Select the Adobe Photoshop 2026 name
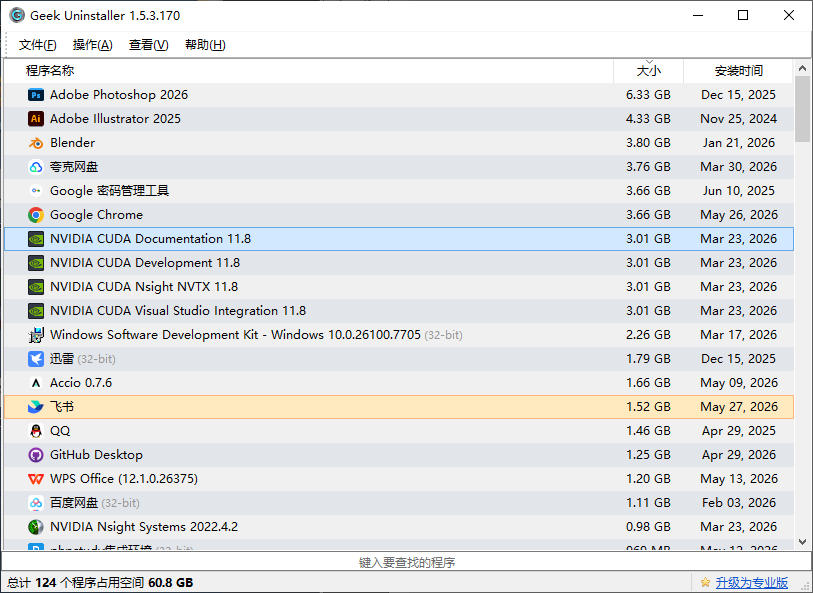The width and height of the screenshot is (813, 593). [119, 95]
